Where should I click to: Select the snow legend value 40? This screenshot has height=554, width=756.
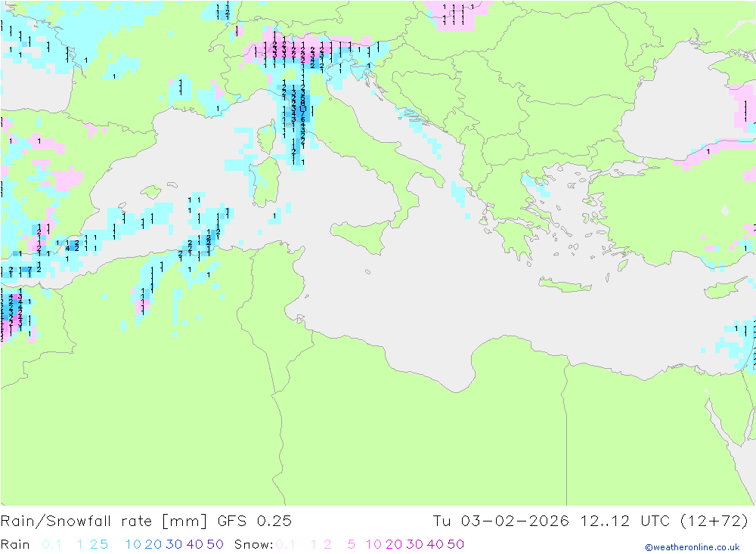coord(435,544)
